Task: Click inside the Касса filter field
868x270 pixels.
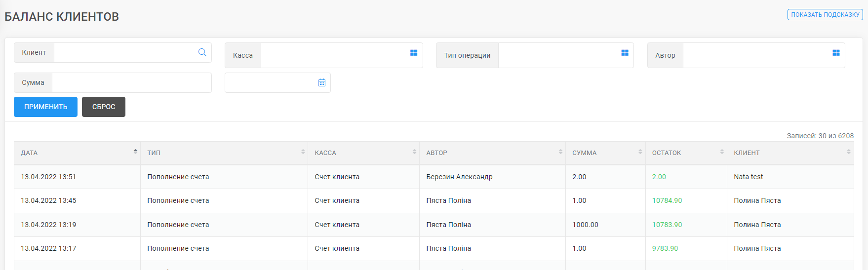Action: point(334,55)
